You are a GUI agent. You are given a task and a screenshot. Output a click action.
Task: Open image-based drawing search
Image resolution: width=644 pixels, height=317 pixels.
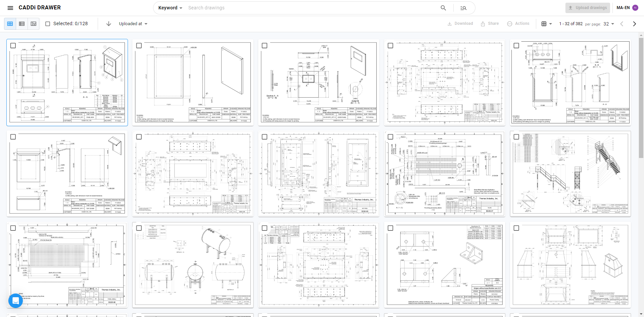464,7
